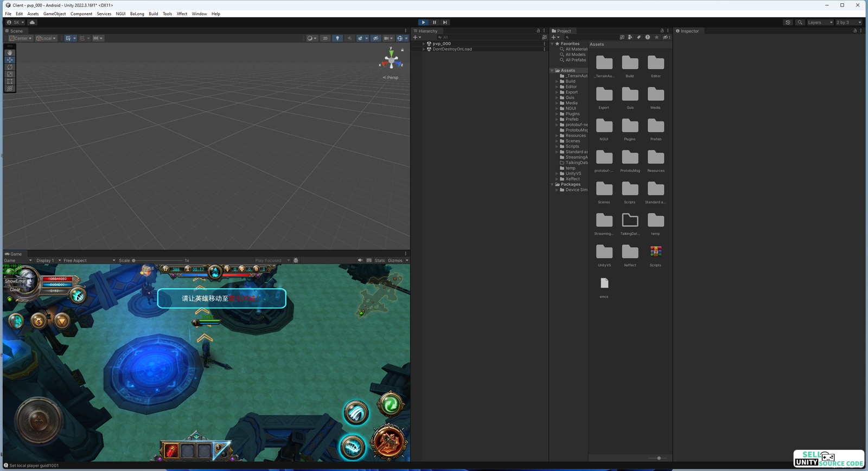Open the Build folder thumbnail in Assets
868x471 pixels.
[x=630, y=63]
